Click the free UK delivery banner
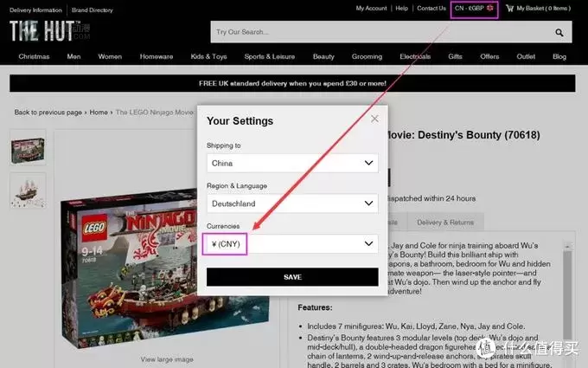The width and height of the screenshot is (588, 368). coord(292,83)
